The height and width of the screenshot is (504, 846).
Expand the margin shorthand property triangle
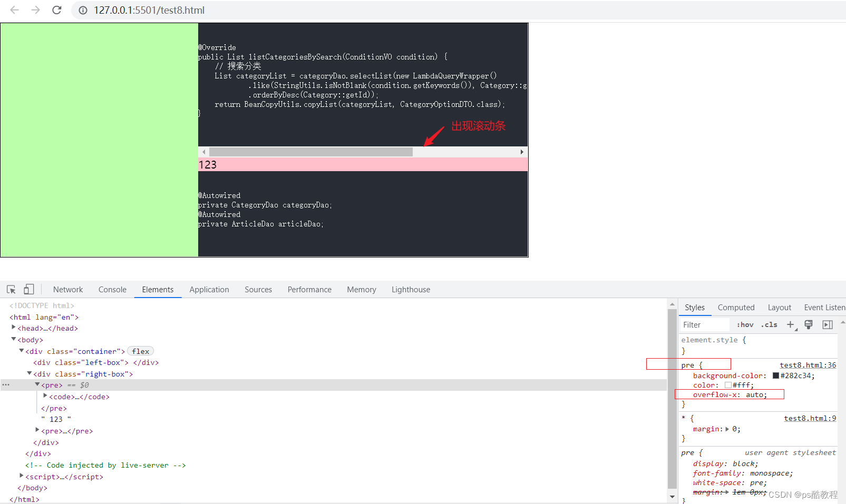coord(727,429)
